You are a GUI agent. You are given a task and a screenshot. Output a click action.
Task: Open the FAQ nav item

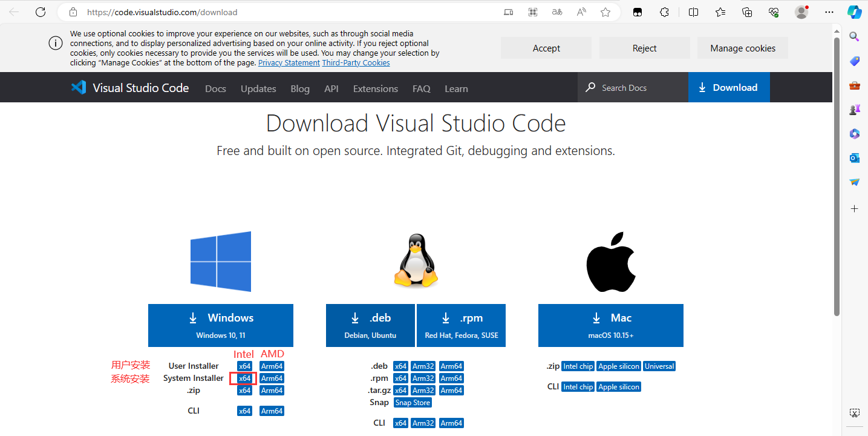pos(422,88)
